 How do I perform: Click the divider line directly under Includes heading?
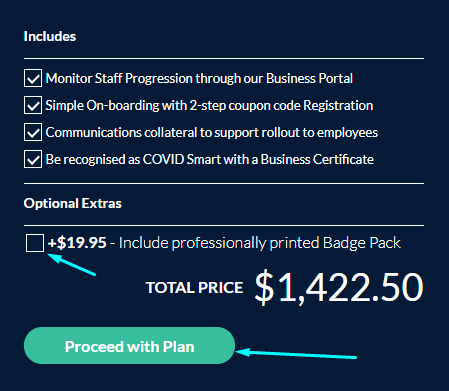click(224, 59)
